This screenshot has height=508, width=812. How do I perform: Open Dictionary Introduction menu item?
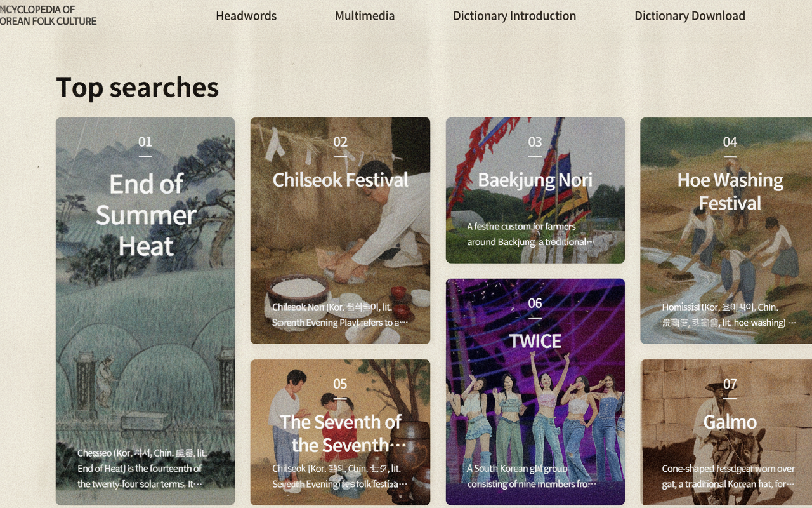(x=514, y=16)
